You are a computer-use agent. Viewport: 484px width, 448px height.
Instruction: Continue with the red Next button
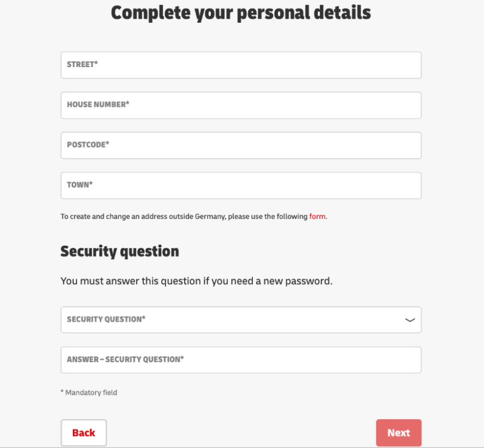point(398,433)
